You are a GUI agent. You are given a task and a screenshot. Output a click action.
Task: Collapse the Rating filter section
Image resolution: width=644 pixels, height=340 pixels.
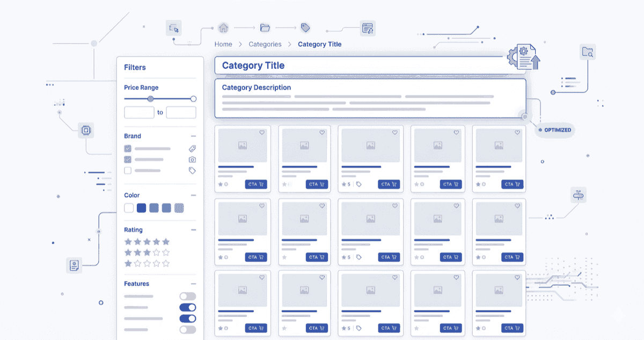(193, 230)
